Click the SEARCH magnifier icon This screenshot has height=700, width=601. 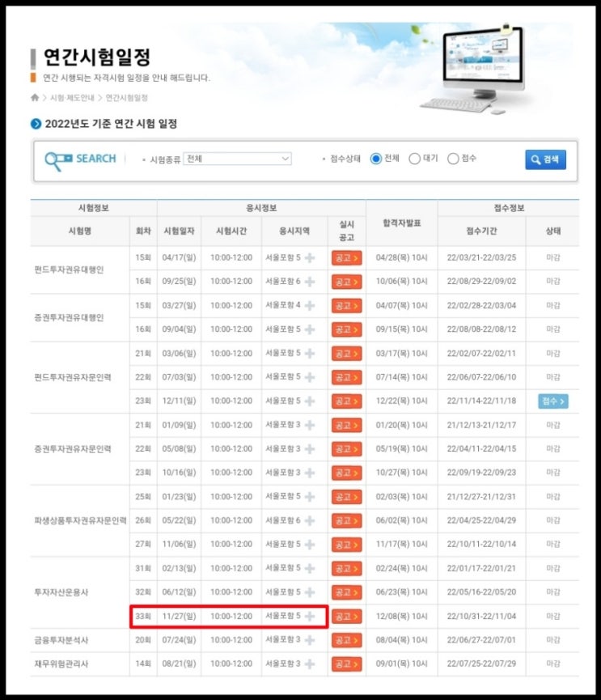58,161
